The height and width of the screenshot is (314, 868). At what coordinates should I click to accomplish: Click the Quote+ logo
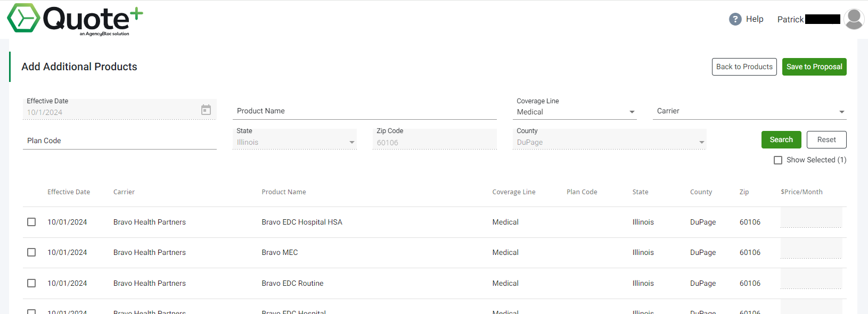click(x=75, y=20)
